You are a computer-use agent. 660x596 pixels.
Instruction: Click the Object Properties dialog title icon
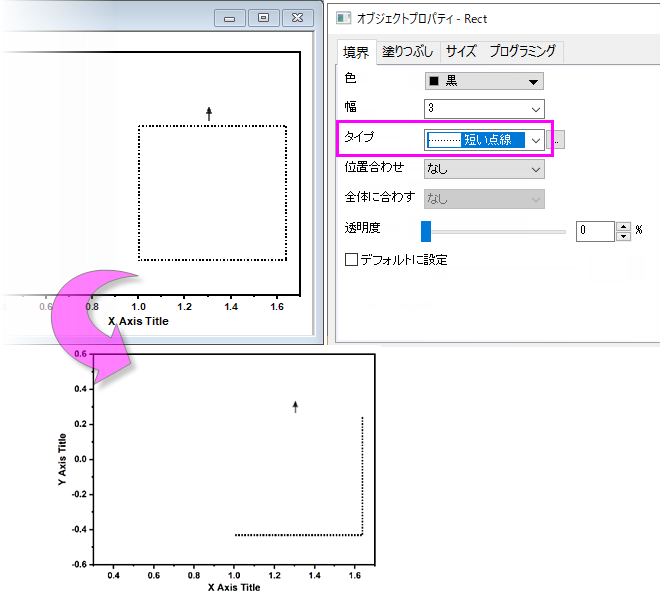[x=343, y=18]
